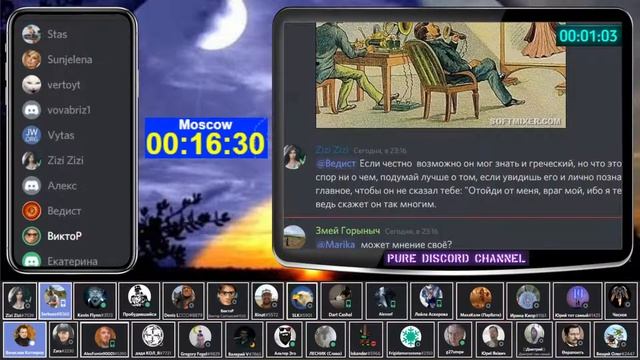This screenshot has height=360, width=640.
Task: Click the highlighted blue card in the bottom row
Action: pyautogui.click(x=24, y=340)
